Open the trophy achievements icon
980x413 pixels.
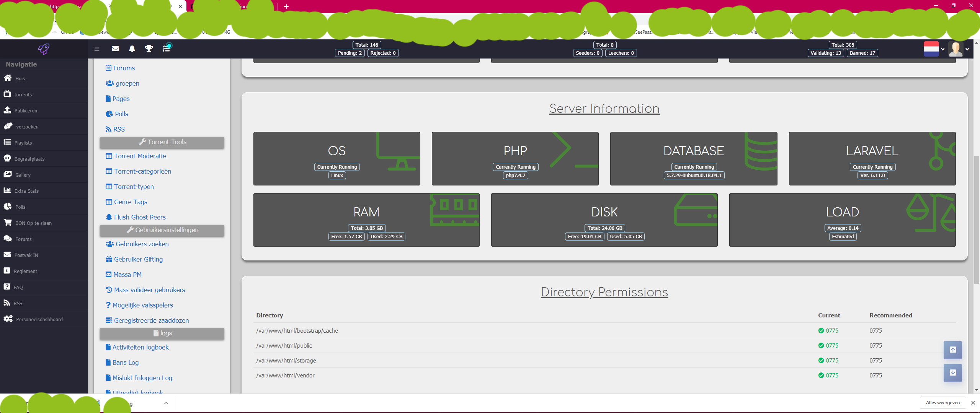coord(149,49)
